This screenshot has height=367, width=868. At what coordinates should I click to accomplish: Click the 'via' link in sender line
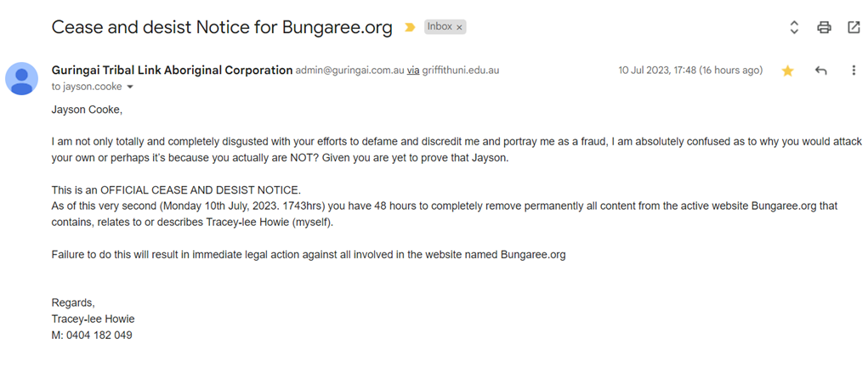413,71
